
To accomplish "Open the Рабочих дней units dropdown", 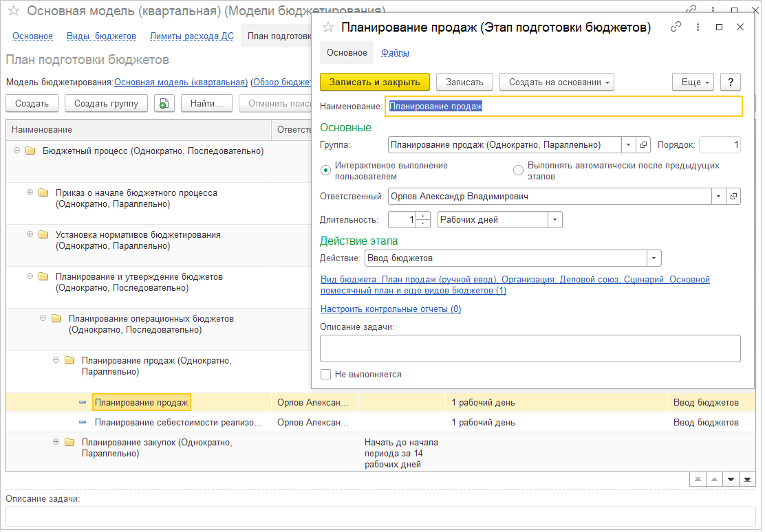I will pyautogui.click(x=554, y=220).
